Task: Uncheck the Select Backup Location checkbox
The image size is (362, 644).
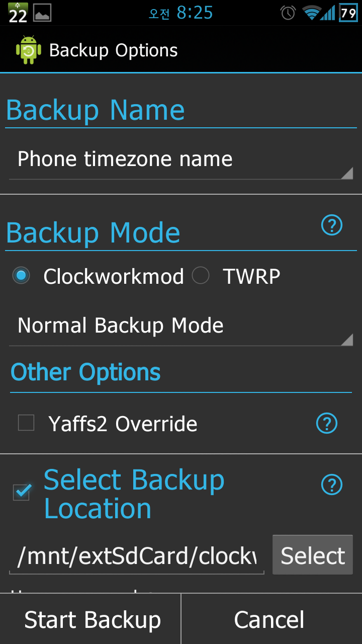Action: 22,492
